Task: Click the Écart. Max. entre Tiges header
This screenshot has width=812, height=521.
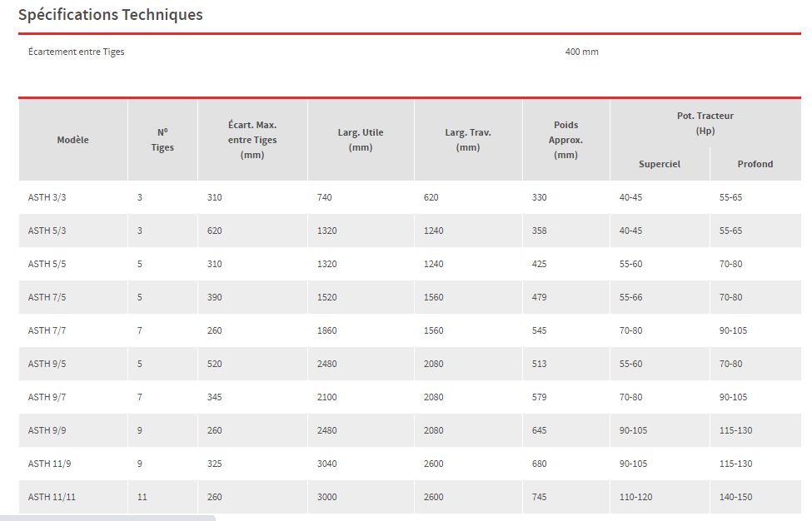Action: click(x=252, y=140)
